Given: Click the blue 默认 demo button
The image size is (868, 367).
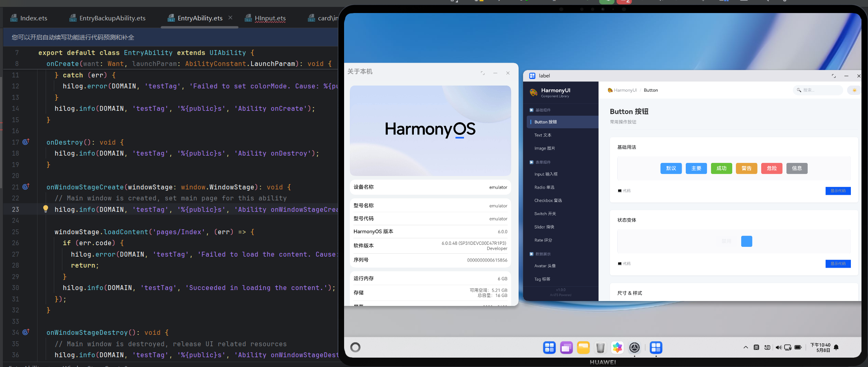Looking at the screenshot, I should click(671, 168).
